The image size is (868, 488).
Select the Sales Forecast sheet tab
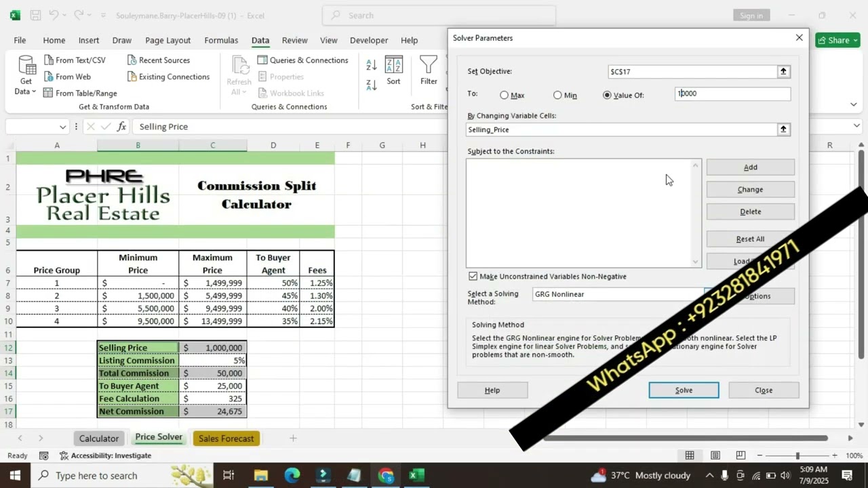point(226,439)
